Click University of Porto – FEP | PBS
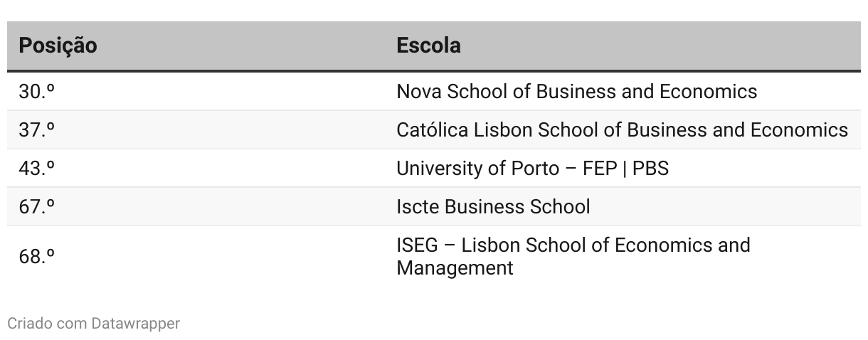This screenshot has height=340, width=868. point(532,169)
